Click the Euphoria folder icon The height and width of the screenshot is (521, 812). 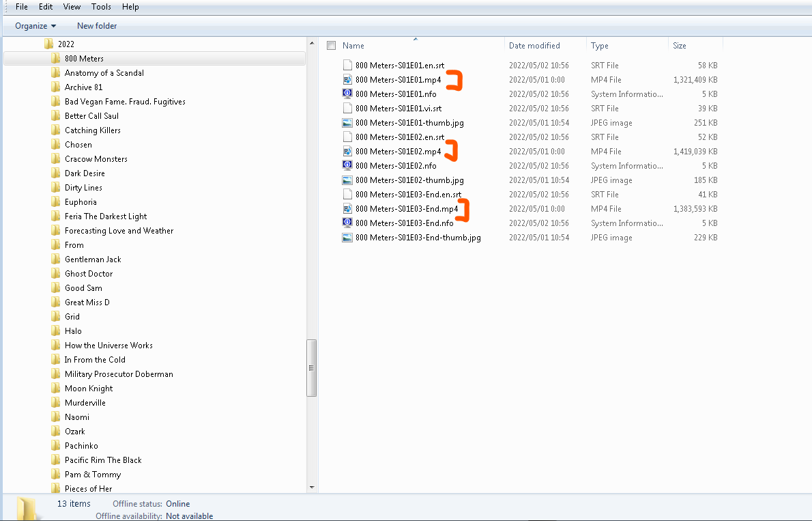pyautogui.click(x=56, y=201)
